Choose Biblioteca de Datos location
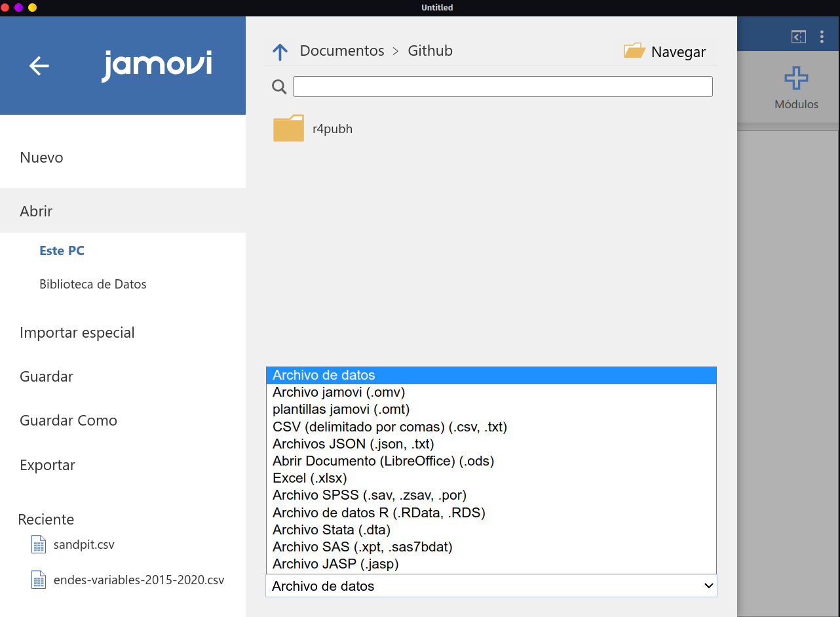 [x=93, y=284]
